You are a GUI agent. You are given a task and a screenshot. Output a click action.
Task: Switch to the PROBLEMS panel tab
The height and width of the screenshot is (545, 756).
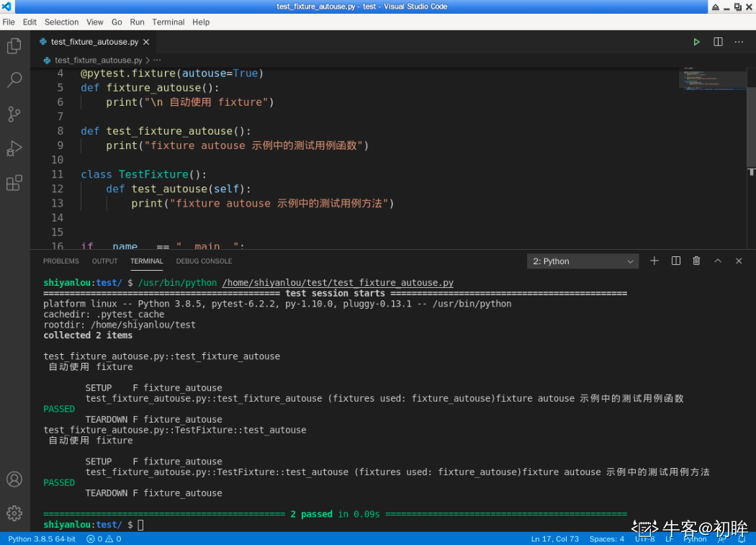tap(60, 261)
